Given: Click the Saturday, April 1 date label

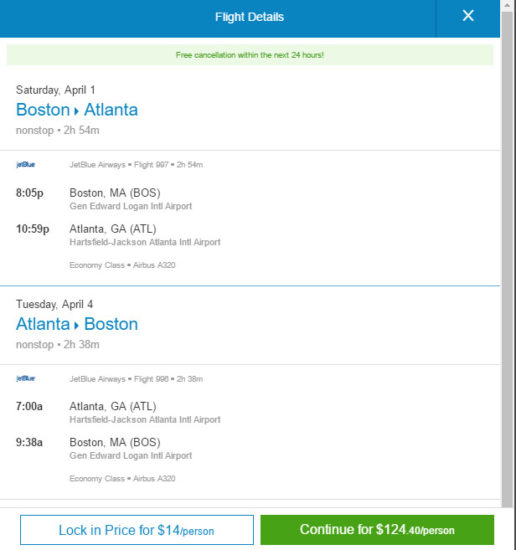Looking at the screenshot, I should (x=55, y=90).
